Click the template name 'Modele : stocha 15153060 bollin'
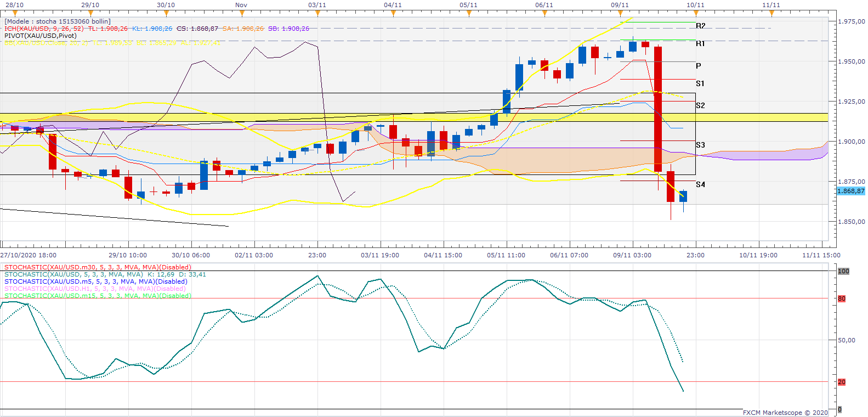Image resolution: width=868 pixels, height=417 pixels. click(58, 21)
